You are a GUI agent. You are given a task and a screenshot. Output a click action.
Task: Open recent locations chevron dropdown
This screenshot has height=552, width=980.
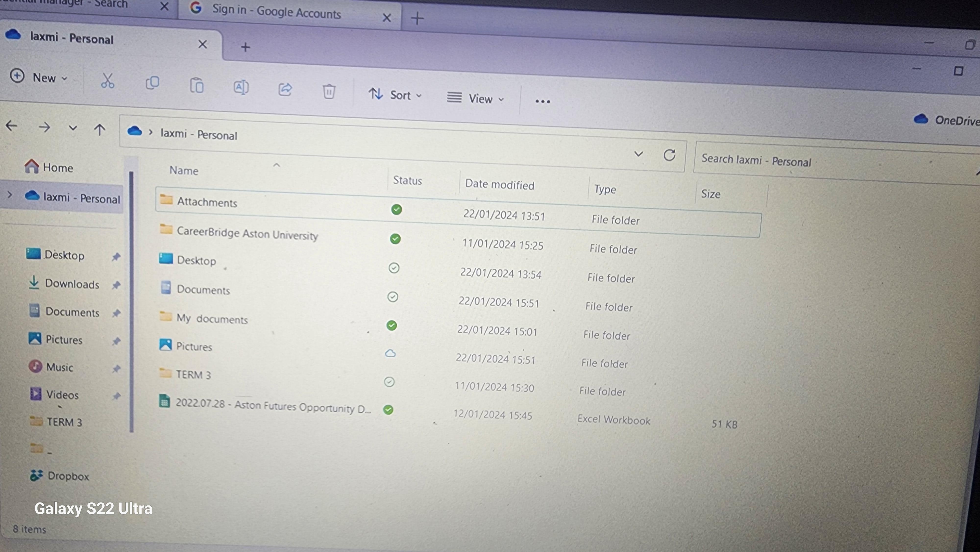pos(73,128)
